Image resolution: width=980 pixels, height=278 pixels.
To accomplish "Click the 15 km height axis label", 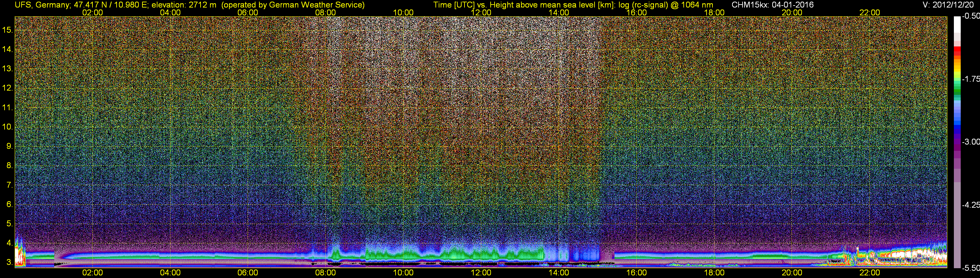I will [7, 30].
